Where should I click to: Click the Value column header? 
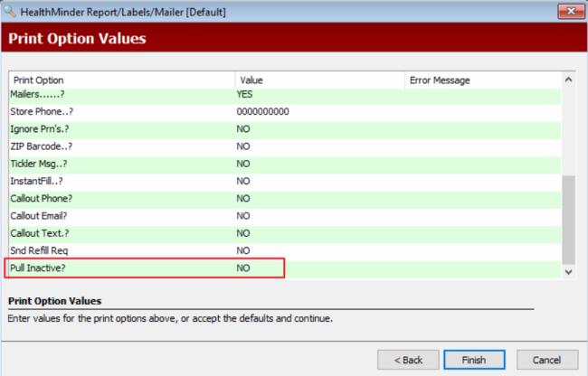pyautogui.click(x=320, y=80)
